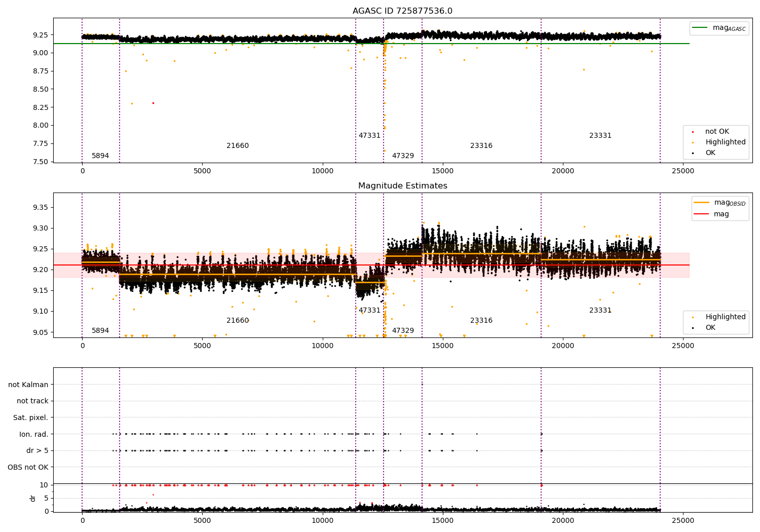Click obsid label 23331 in Magnitude Estimates plot
Viewport: 760px width, 532px height.
pos(600,311)
